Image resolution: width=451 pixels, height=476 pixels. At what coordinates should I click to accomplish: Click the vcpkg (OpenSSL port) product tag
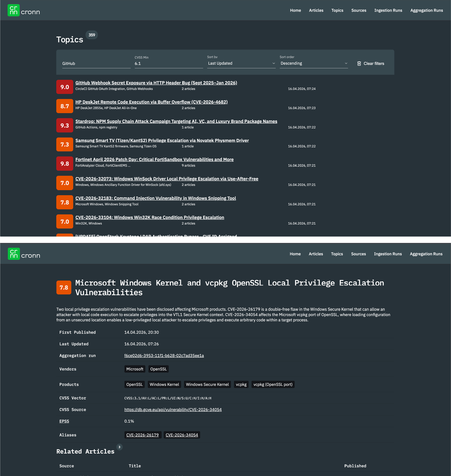tap(273, 384)
